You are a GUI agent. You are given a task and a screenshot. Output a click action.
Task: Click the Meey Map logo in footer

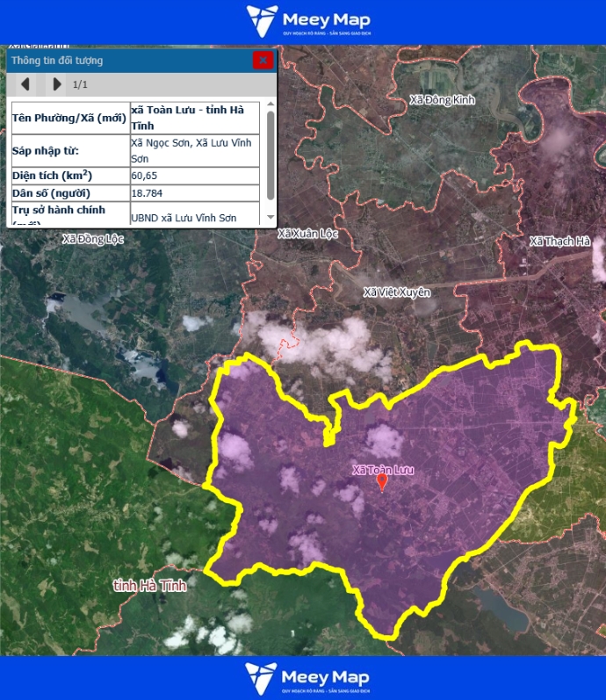308,679
